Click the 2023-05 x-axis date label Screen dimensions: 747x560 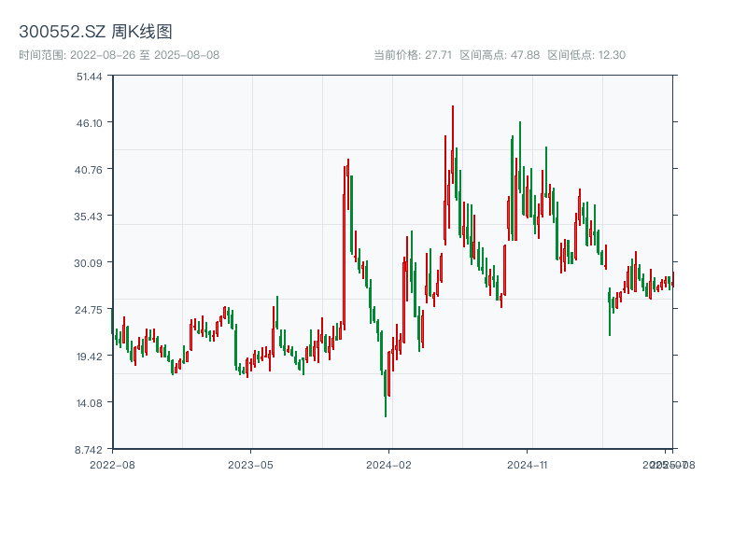251,464
